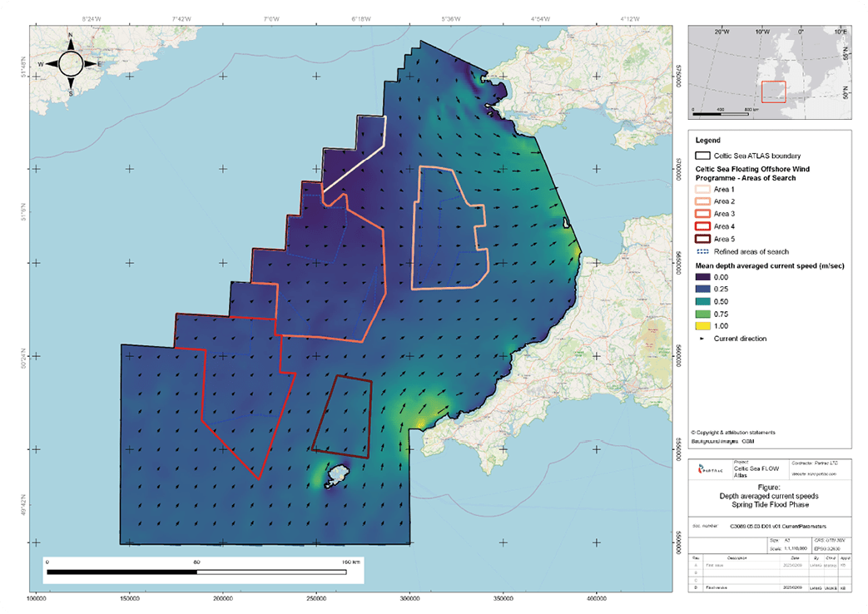Click the Area 5 legend outline box
The height and width of the screenshot is (614, 868).
click(702, 239)
